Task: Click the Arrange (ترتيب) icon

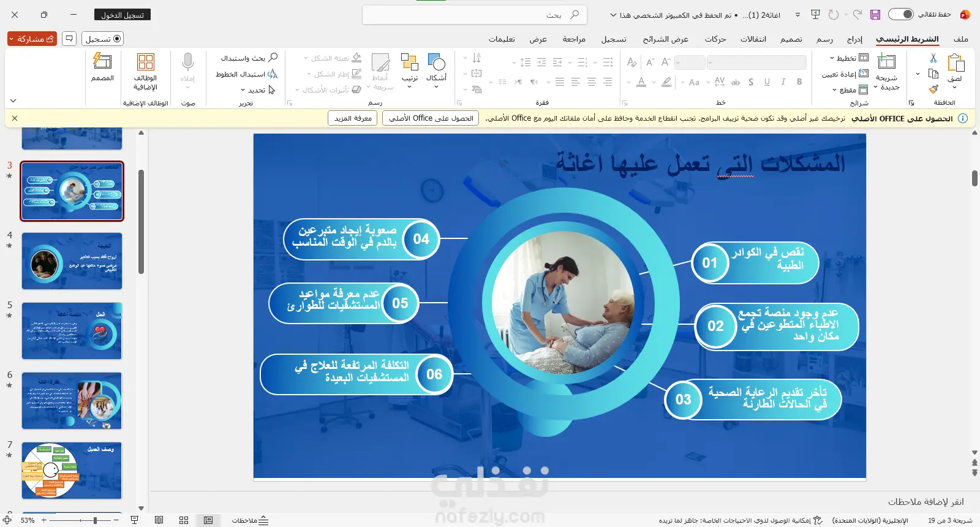Action: 409,62
